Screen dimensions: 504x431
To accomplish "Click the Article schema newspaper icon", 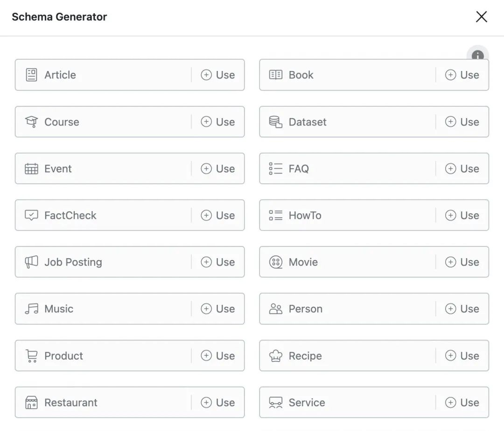I will pos(31,75).
